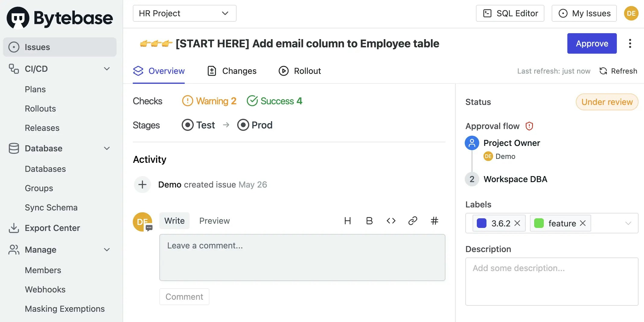
Task: Select the Prod stage indicator
Action: click(x=255, y=125)
